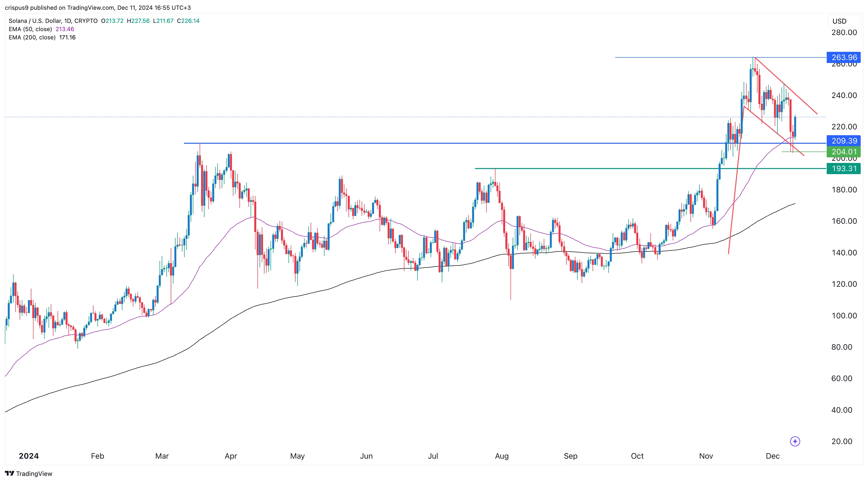Click the blue 209.39 price label
Screen dimensions: 868x482
(x=843, y=141)
